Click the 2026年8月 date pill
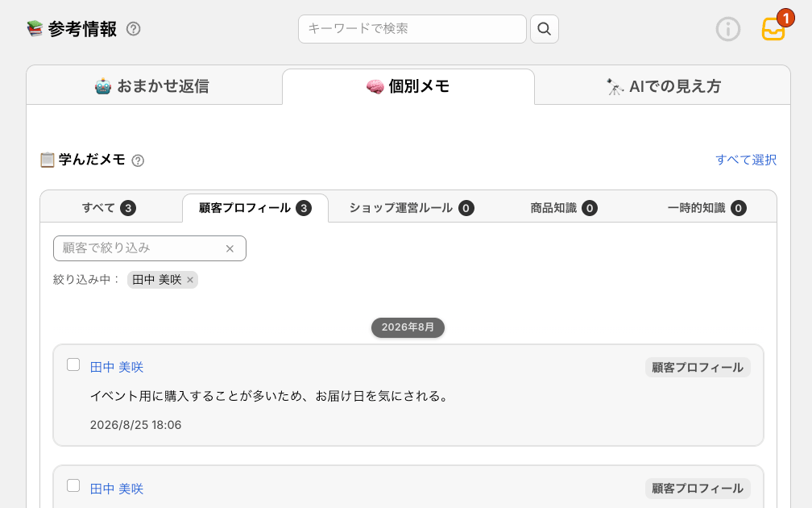The image size is (812, 508). pyautogui.click(x=408, y=327)
